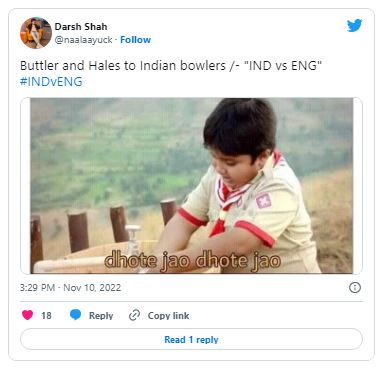Open the #INDvENG hashtag
This screenshot has height=374, width=383.
(51, 82)
